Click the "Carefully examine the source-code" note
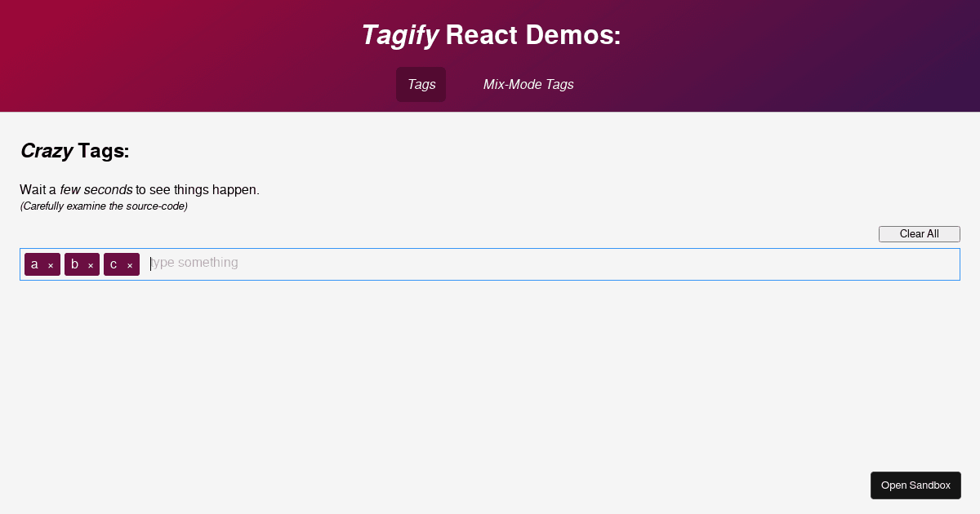This screenshot has width=980, height=514. coord(103,206)
